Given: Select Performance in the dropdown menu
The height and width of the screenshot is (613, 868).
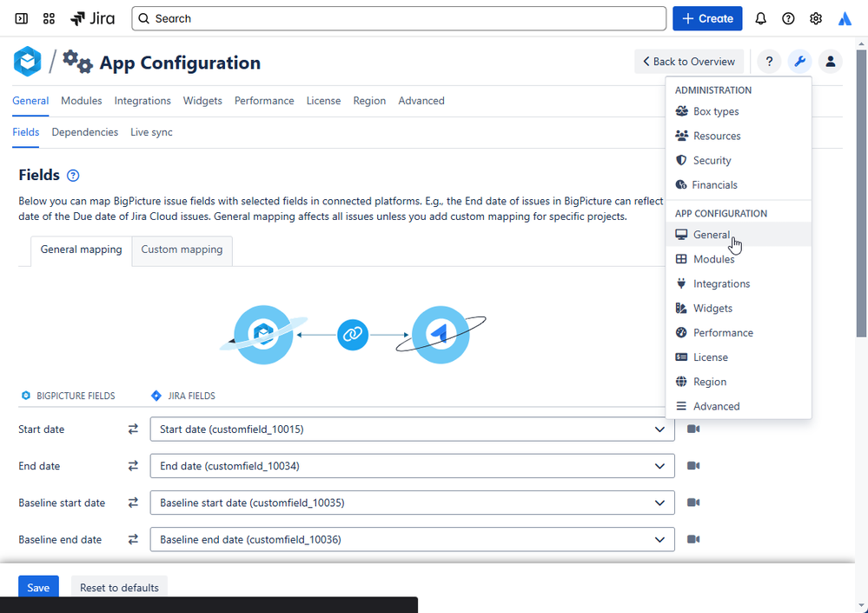Looking at the screenshot, I should [739, 333].
